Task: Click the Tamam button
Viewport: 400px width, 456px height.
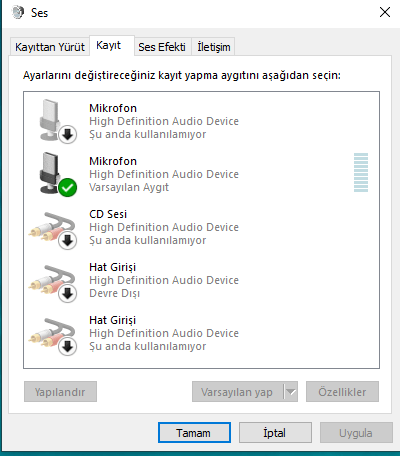Action: point(194,433)
